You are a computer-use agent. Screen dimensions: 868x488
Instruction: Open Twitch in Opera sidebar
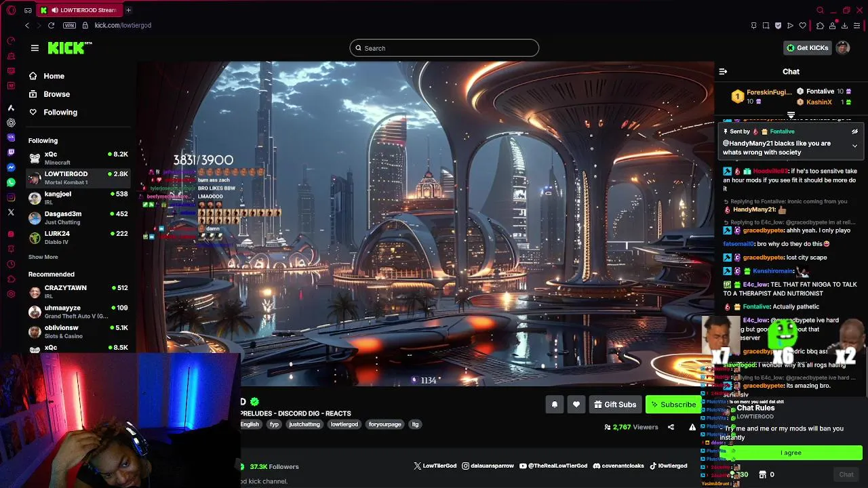coord(11,152)
